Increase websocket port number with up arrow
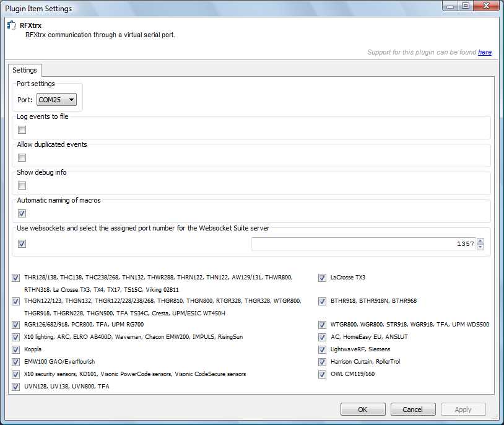The height and width of the screenshot is (425, 504). (480, 241)
